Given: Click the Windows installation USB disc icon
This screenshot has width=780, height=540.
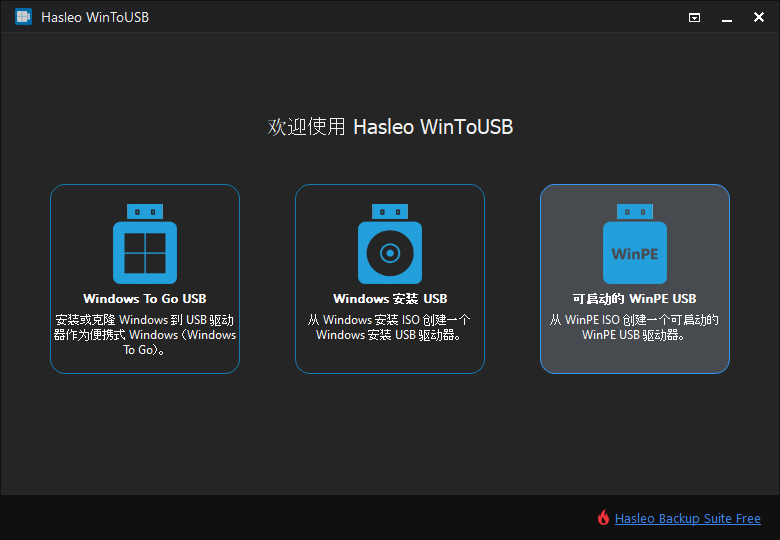Looking at the screenshot, I should pos(390,244).
